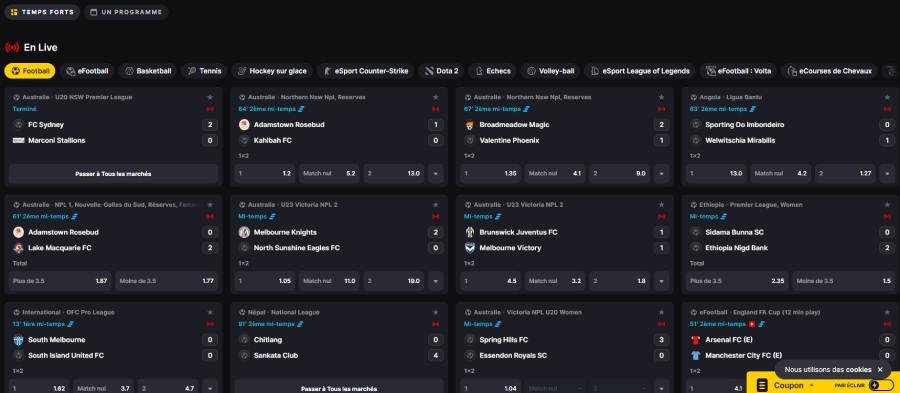This screenshot has height=393, width=900.
Task: Bet on Broadmeadow Magic win at 1.35
Action: click(x=490, y=173)
